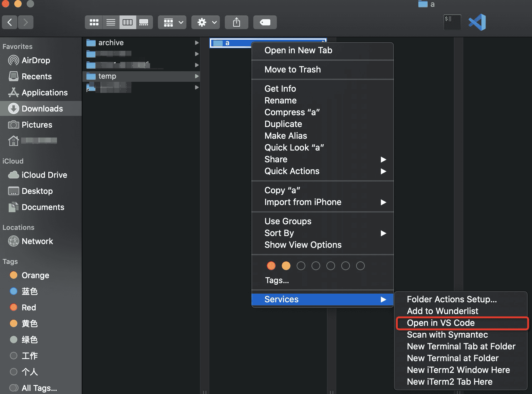Choose New Terminal Tab at Folder
This screenshot has height=394, width=532.
point(461,346)
